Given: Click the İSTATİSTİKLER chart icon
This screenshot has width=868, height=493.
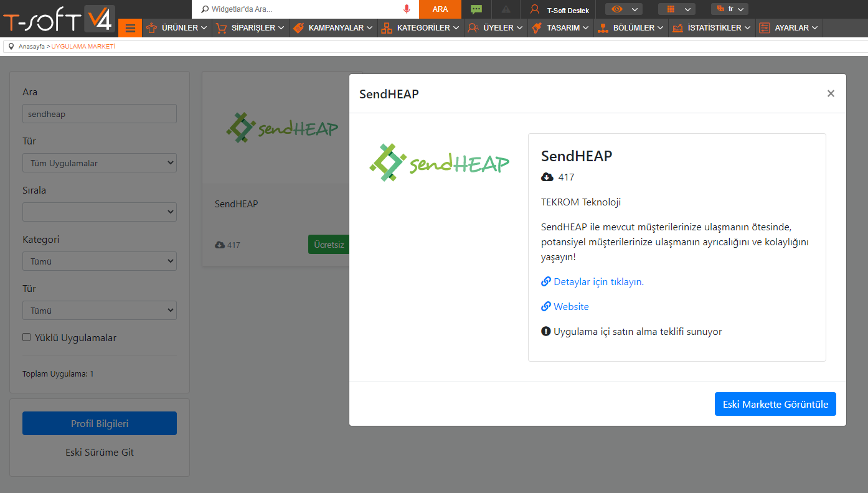Looking at the screenshot, I should click(x=677, y=28).
